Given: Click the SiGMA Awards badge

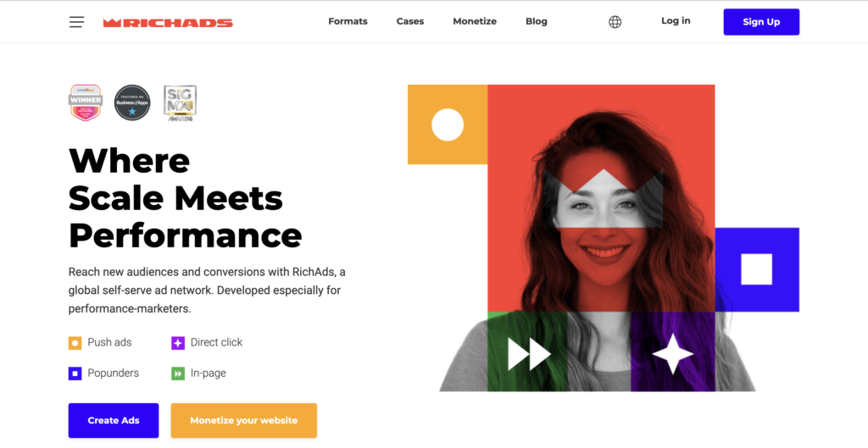Looking at the screenshot, I should (x=181, y=102).
